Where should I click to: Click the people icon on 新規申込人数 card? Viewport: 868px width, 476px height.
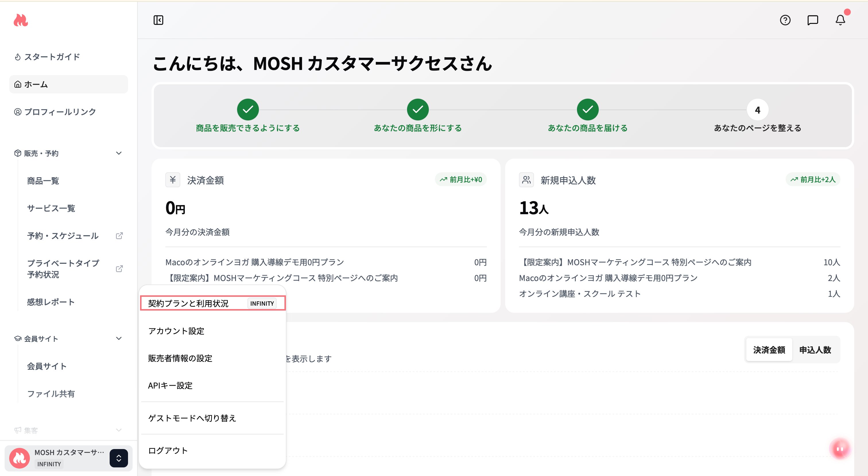click(526, 180)
